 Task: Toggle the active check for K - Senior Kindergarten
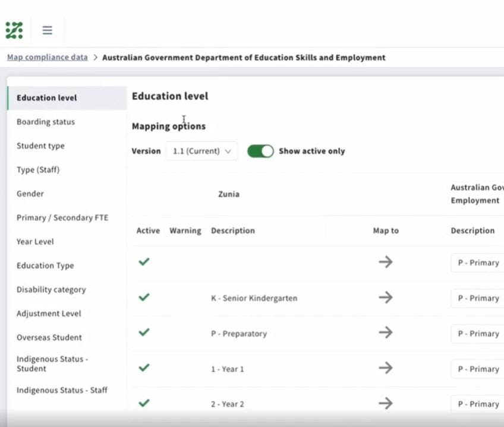pos(143,296)
